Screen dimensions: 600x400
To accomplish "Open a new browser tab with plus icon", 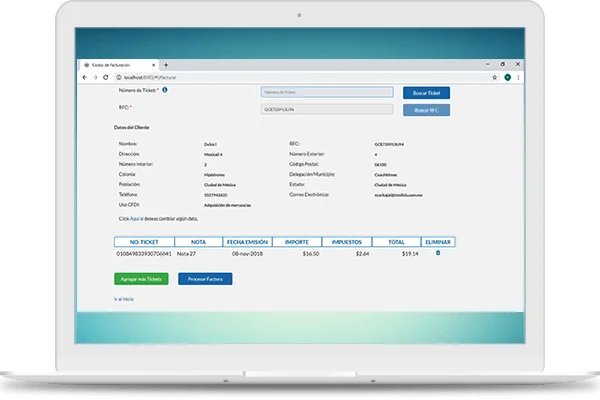I will pyautogui.click(x=166, y=64).
